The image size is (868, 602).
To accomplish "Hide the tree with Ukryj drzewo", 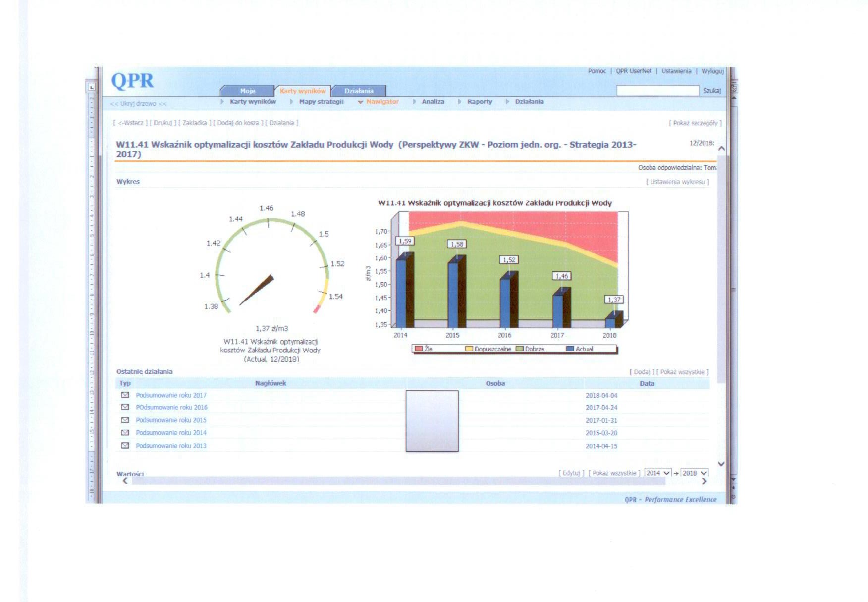I will 138,104.
